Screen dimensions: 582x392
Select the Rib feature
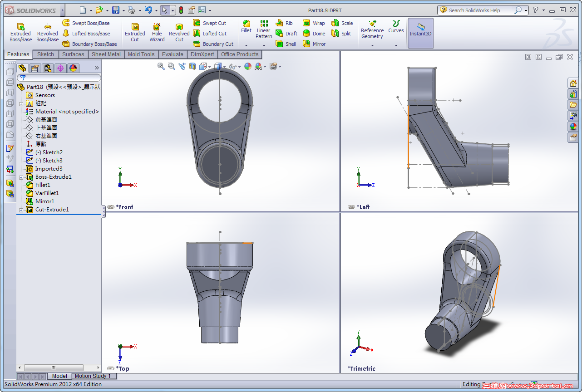pos(284,23)
